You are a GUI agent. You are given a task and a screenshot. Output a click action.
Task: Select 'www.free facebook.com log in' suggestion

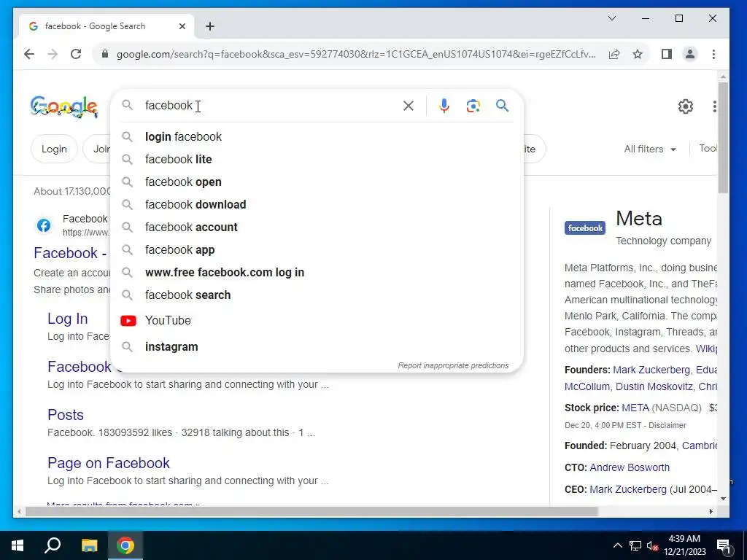[x=317, y=273]
